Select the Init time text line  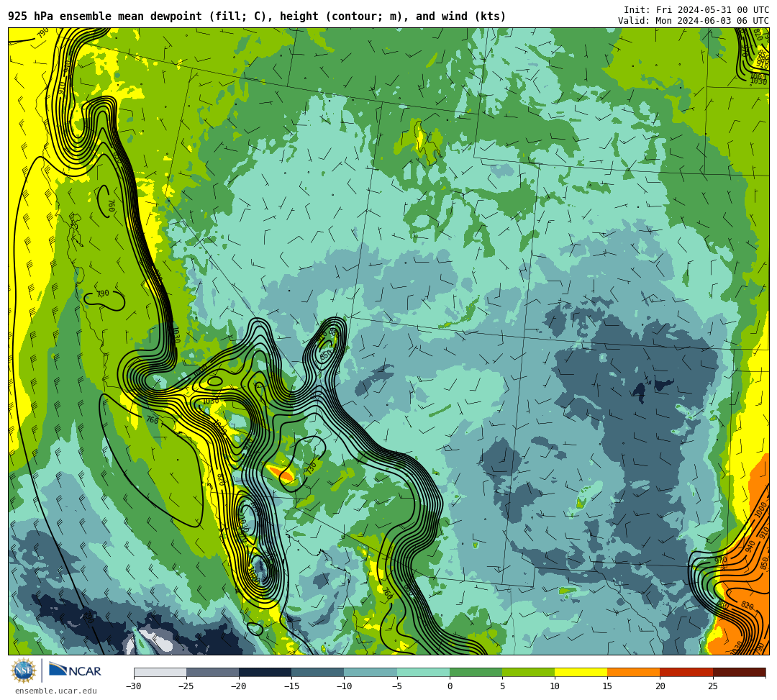[696, 10]
